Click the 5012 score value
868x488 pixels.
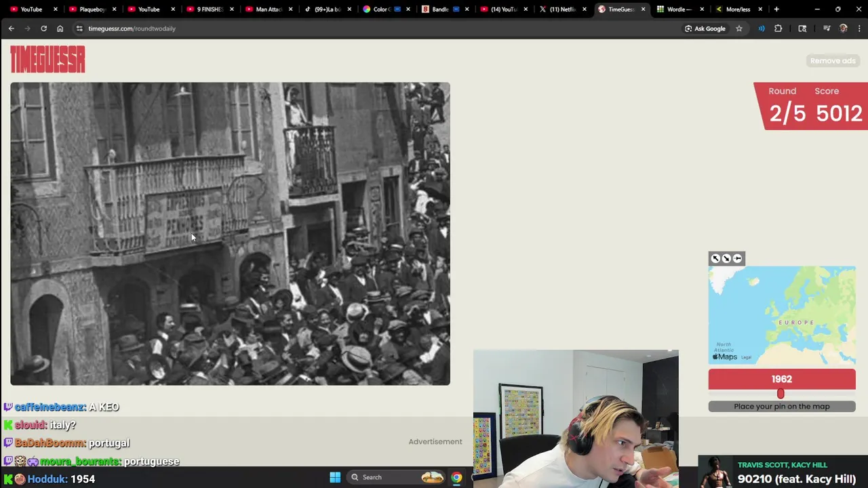pos(840,113)
